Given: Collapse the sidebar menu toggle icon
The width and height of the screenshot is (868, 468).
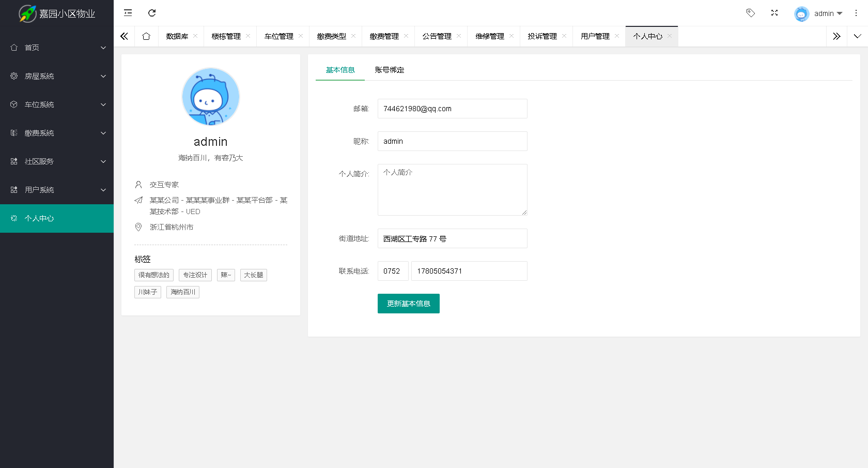Looking at the screenshot, I should (x=128, y=13).
